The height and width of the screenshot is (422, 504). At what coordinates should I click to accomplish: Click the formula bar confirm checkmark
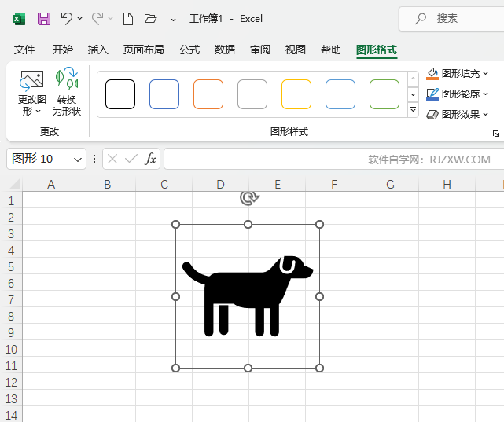131,159
